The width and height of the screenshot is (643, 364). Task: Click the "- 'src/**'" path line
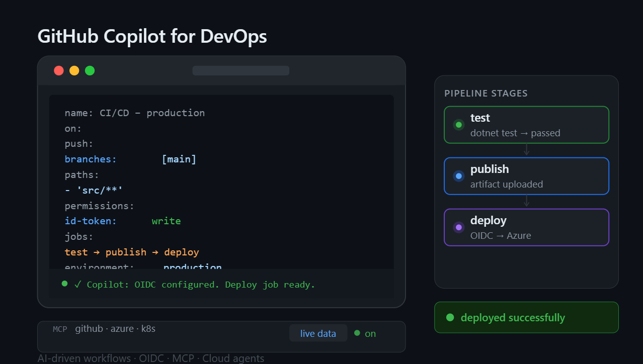(94, 190)
